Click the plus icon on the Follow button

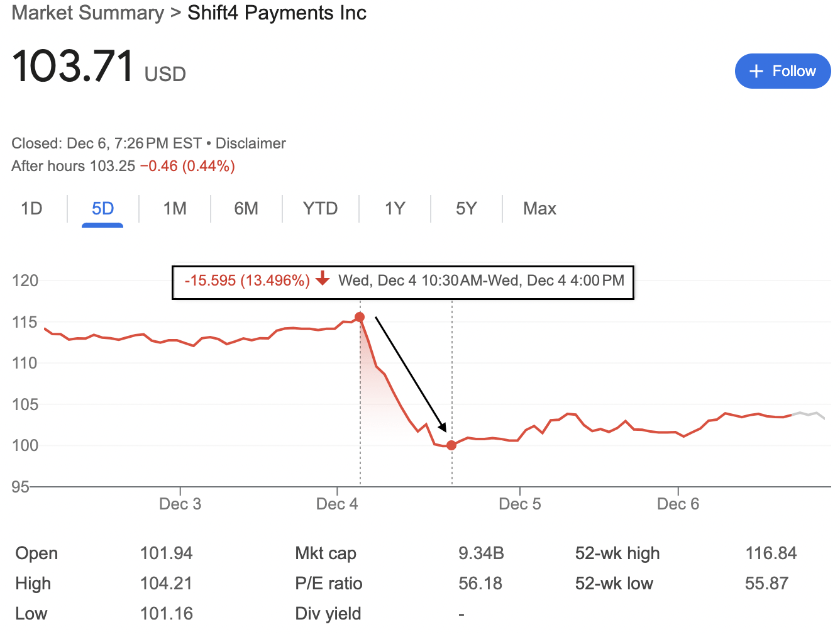pos(756,71)
